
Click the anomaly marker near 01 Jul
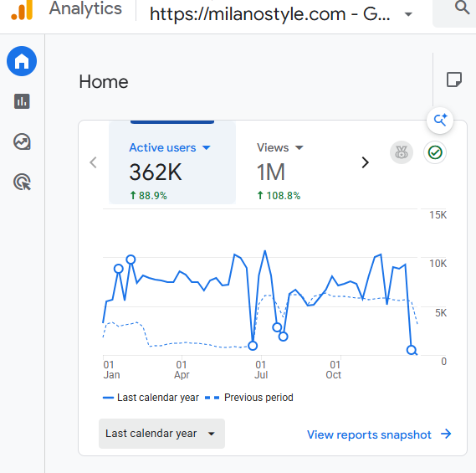pyautogui.click(x=253, y=346)
